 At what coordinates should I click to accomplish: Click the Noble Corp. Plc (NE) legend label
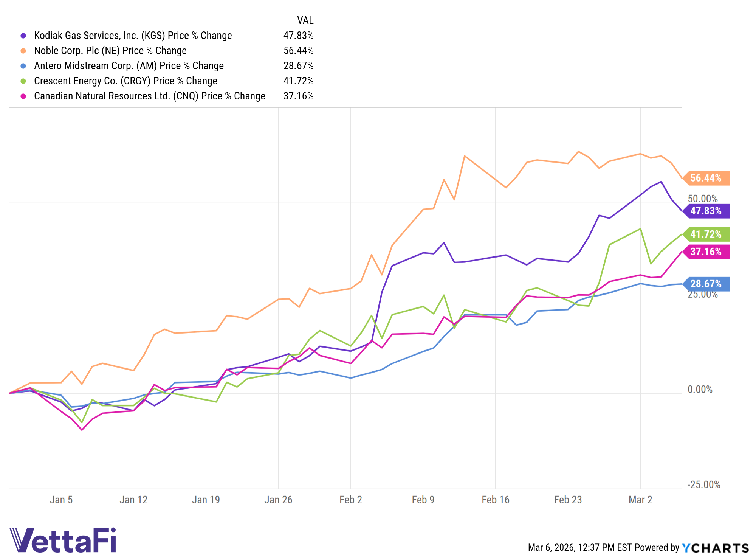(110, 51)
